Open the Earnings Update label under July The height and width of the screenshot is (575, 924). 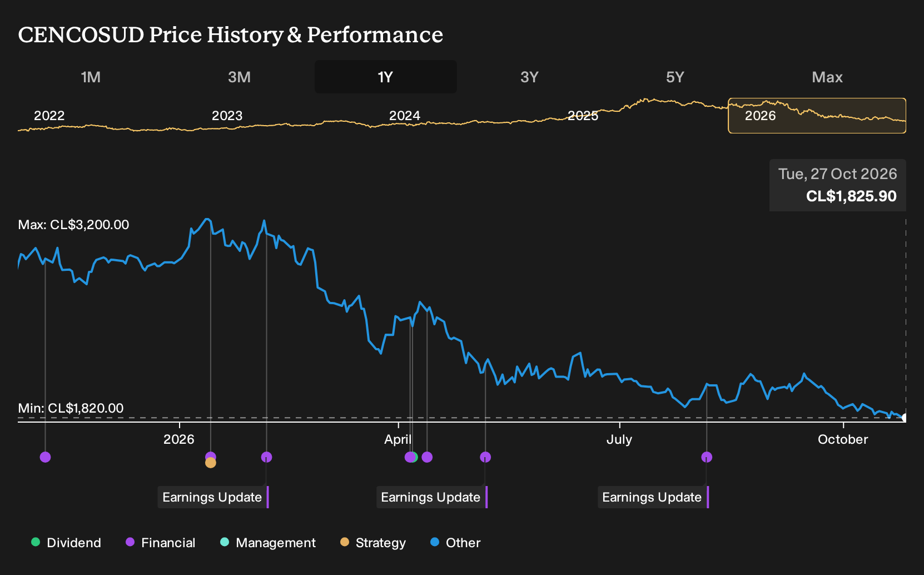653,497
